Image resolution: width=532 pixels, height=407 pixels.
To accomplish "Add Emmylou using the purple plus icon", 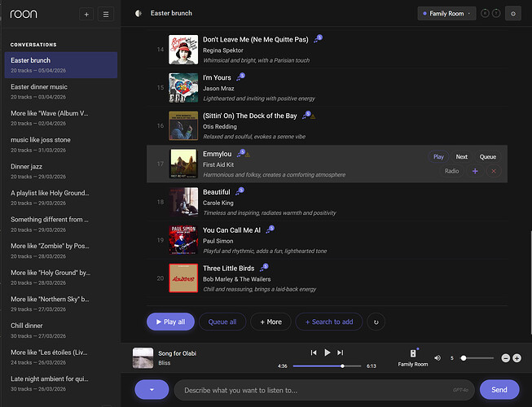I will (475, 171).
